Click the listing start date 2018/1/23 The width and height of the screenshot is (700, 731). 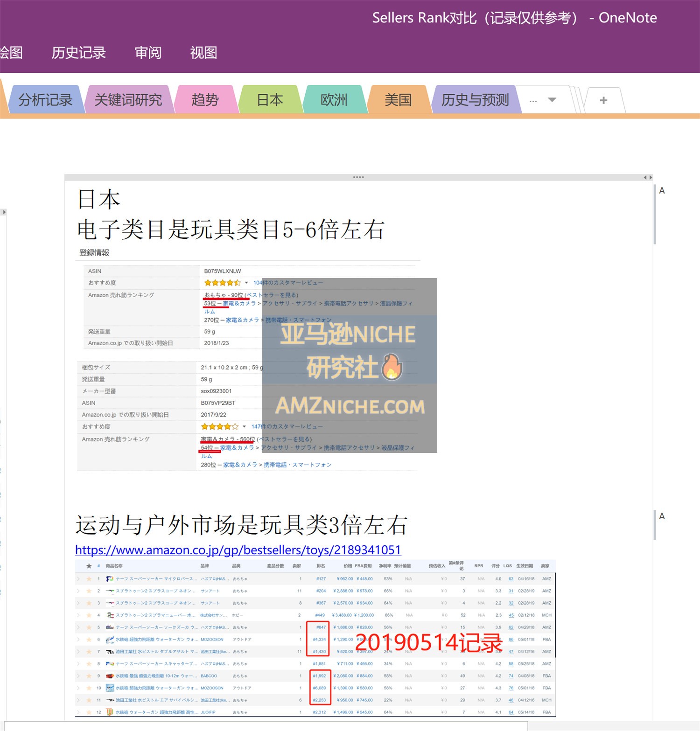pos(217,343)
